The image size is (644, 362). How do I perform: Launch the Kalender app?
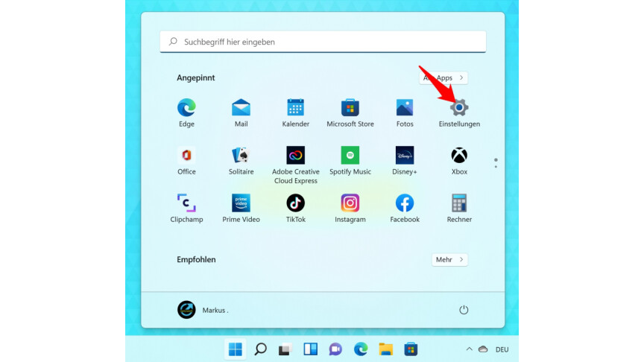pyautogui.click(x=296, y=112)
